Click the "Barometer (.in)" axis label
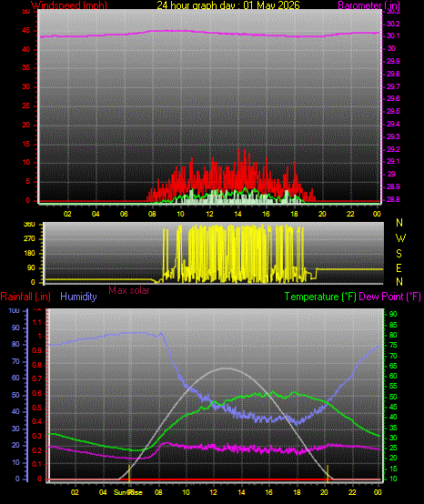The width and height of the screenshot is (424, 504). [x=369, y=5]
